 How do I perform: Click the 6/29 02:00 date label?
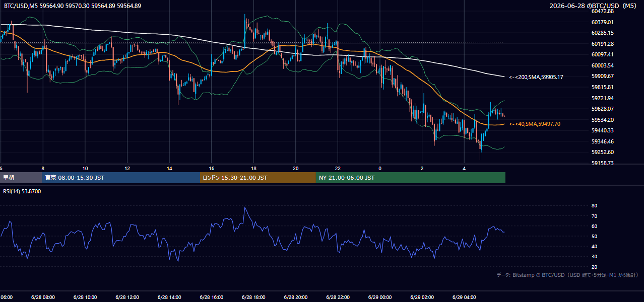[x=422, y=297]
